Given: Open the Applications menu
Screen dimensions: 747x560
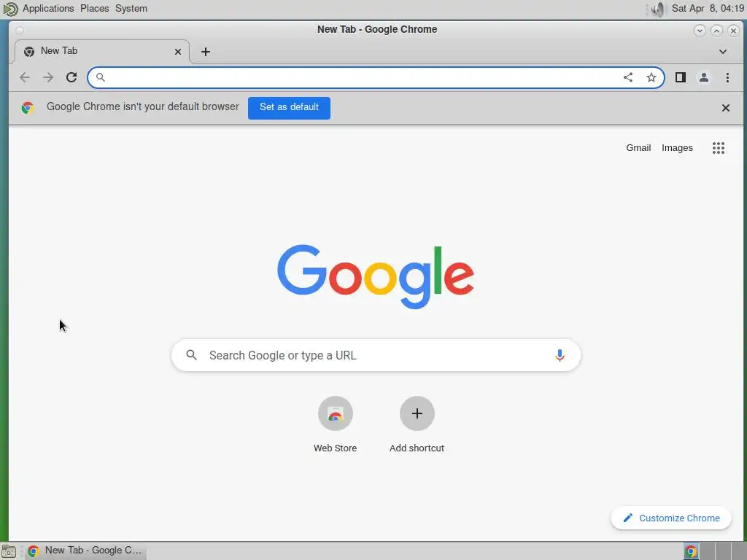Looking at the screenshot, I should [x=48, y=9].
